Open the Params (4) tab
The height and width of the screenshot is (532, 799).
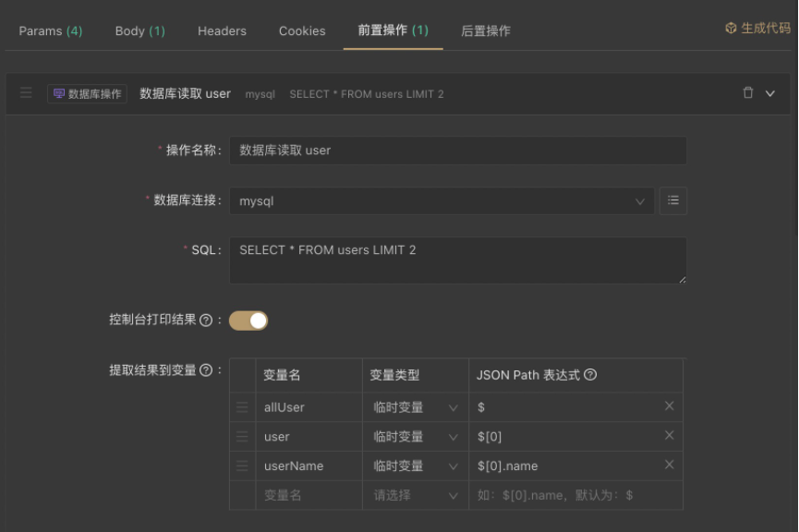51,31
